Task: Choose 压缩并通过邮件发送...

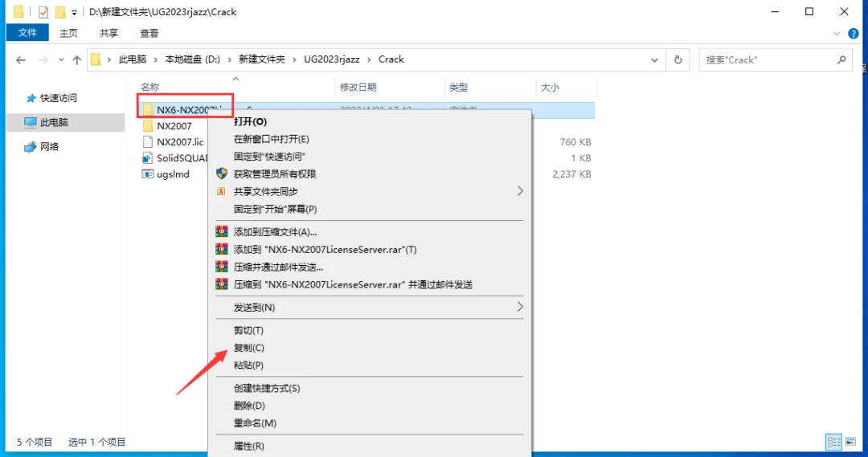Action: coord(369,267)
